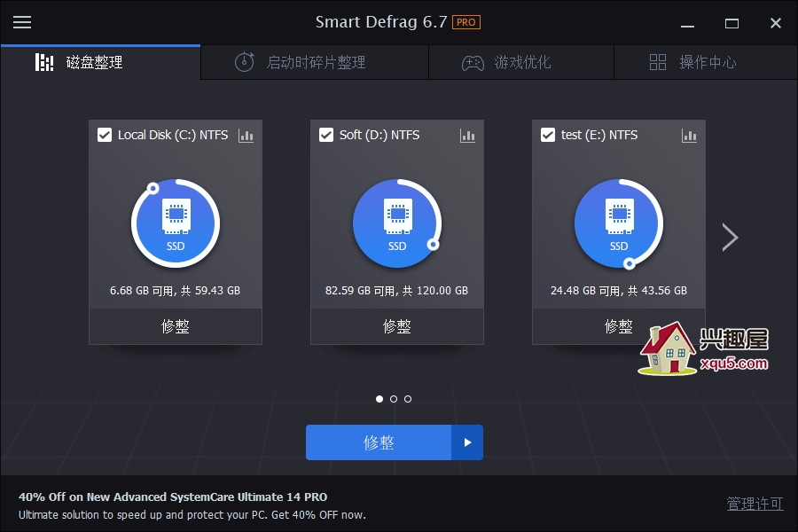Click the test (E:) NTFS label

tap(599, 135)
